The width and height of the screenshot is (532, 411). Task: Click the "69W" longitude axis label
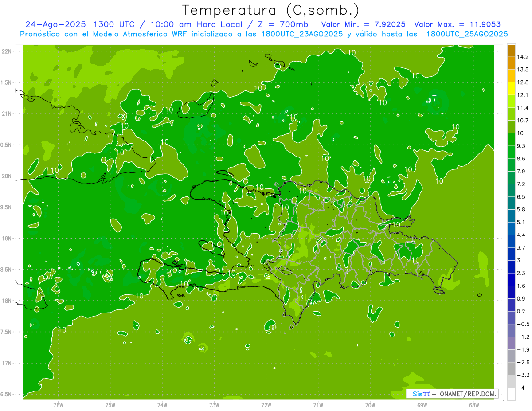pyautogui.click(x=422, y=405)
